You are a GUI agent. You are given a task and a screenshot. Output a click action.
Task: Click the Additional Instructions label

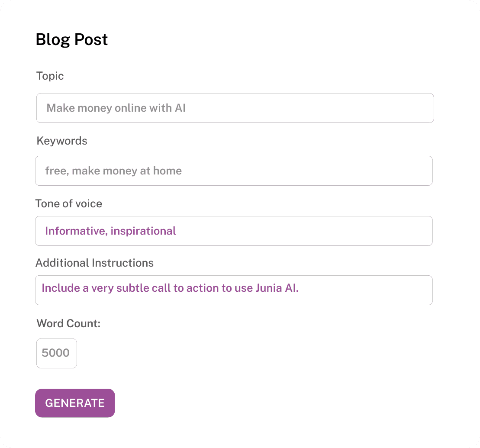(x=95, y=263)
